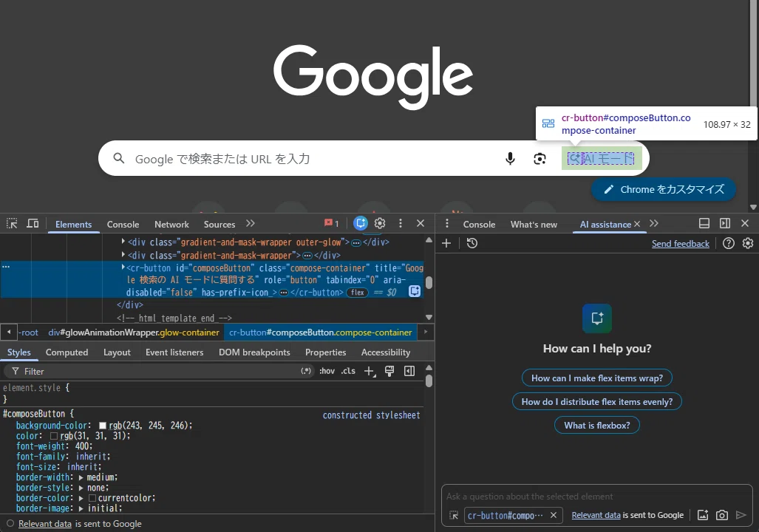Open the Elements tab

[74, 224]
